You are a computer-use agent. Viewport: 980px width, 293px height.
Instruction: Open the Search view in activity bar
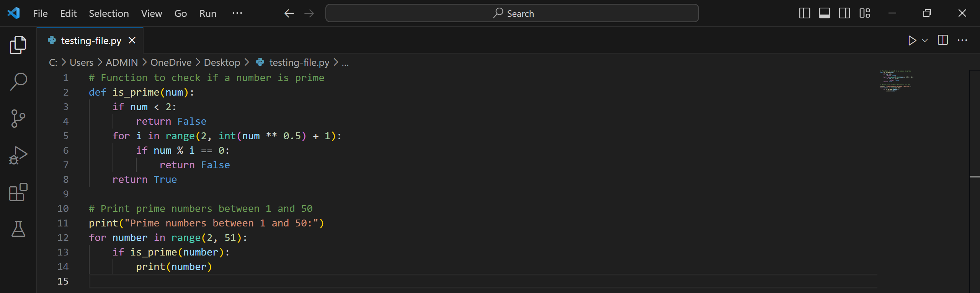click(x=18, y=81)
